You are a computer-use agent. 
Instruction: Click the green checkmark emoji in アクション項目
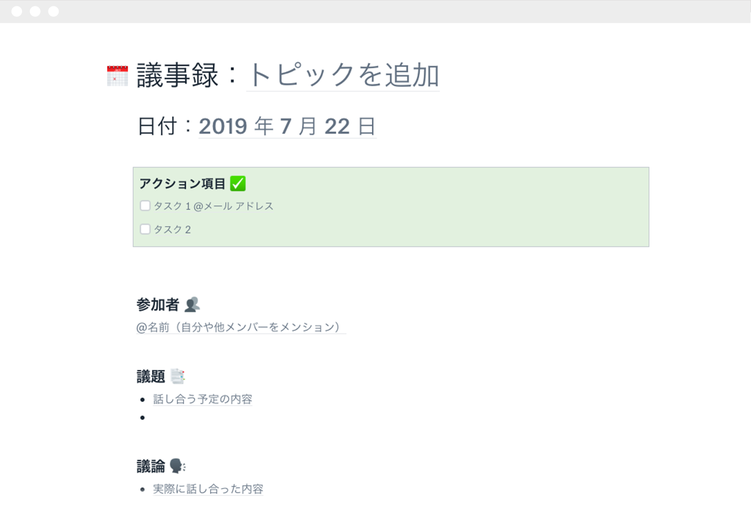click(238, 184)
